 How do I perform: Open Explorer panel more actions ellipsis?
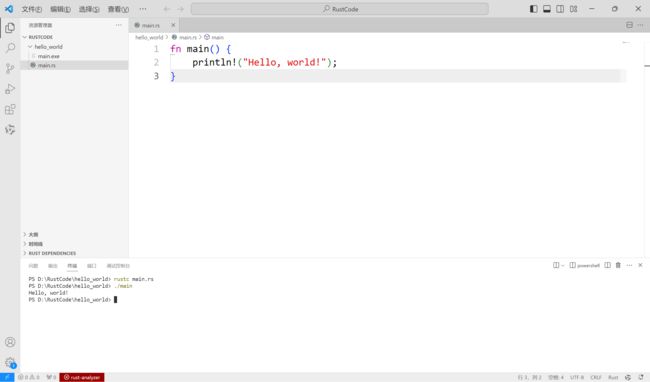click(x=119, y=25)
